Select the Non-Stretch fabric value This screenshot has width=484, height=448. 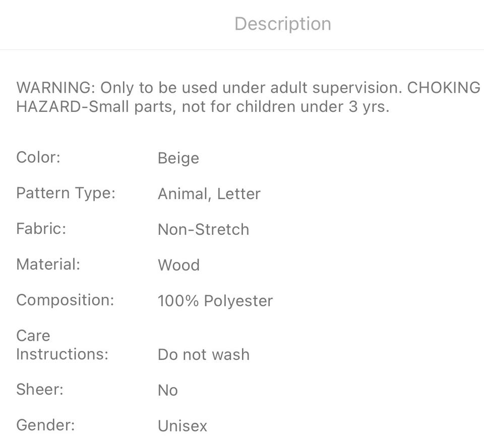click(x=203, y=230)
